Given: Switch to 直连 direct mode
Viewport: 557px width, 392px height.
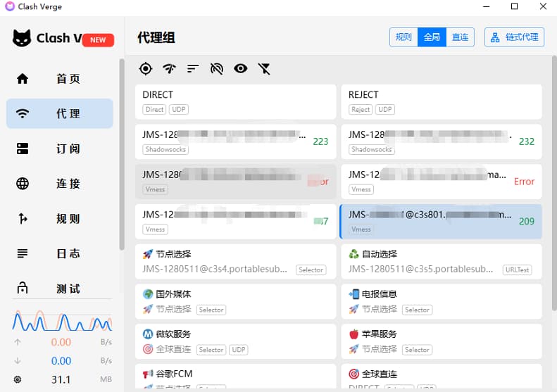Looking at the screenshot, I should coord(460,37).
